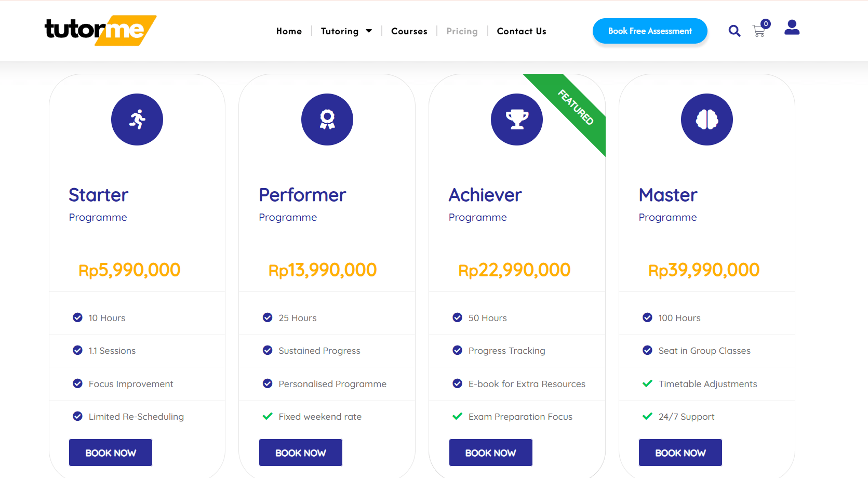868x478 pixels.
Task: Click the Performer award ribbon icon
Action: tap(327, 119)
